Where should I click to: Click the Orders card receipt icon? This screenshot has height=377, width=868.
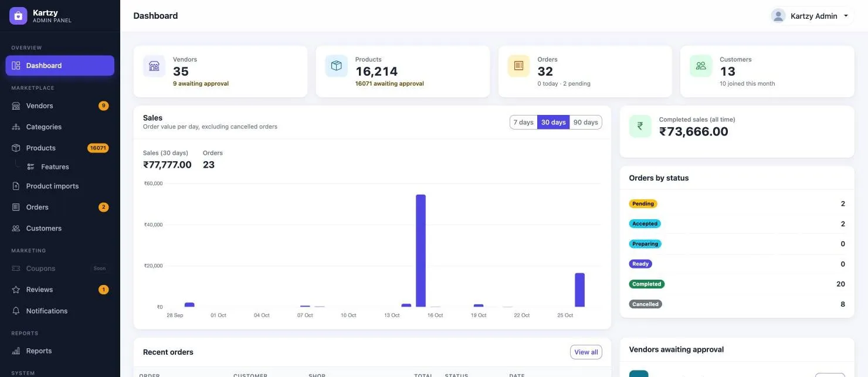pyautogui.click(x=518, y=66)
